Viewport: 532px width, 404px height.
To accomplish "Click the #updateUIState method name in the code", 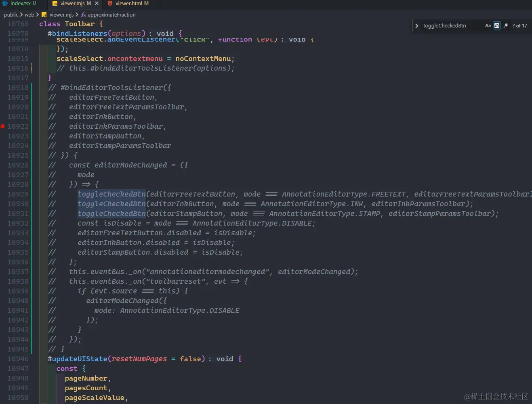I will [78, 359].
